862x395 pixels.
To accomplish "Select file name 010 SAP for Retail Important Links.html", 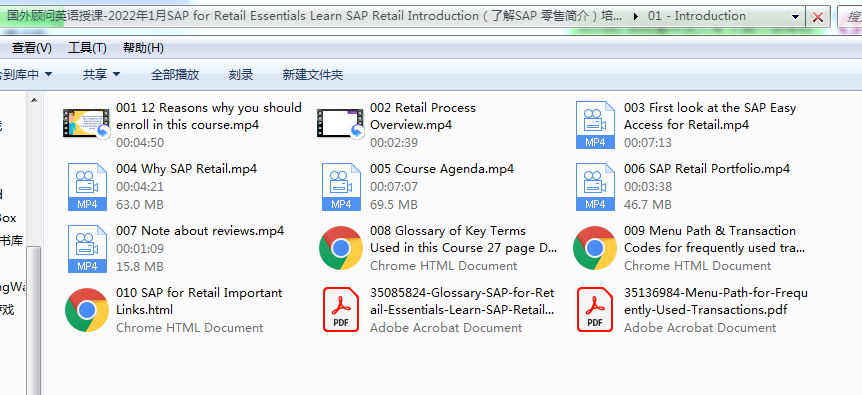I will 199,301.
